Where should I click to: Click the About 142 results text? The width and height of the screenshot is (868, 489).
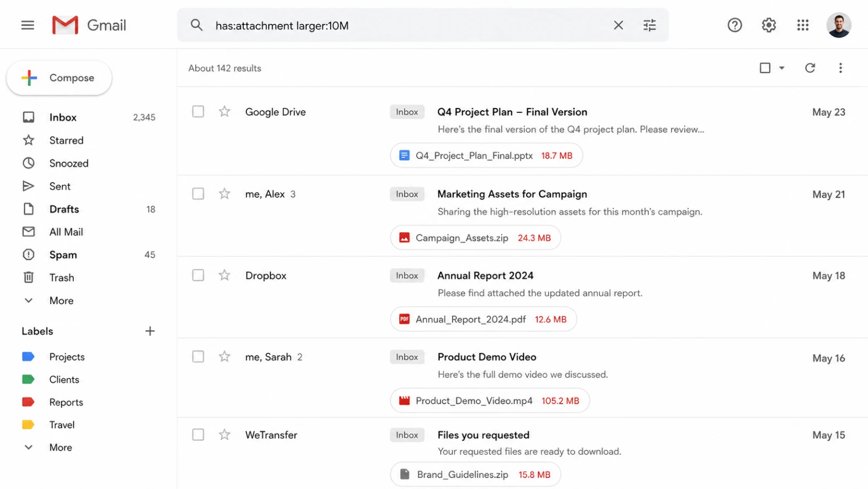click(x=225, y=68)
